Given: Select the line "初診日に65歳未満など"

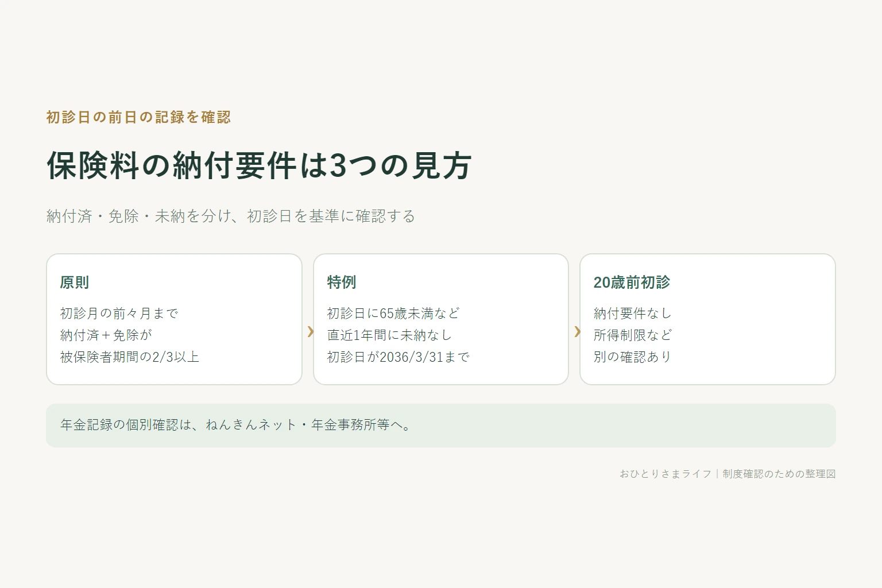Looking at the screenshot, I should pos(393,314).
